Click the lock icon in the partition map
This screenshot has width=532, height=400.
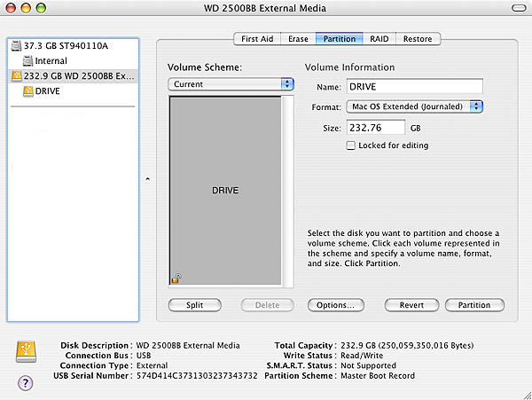[x=176, y=278]
